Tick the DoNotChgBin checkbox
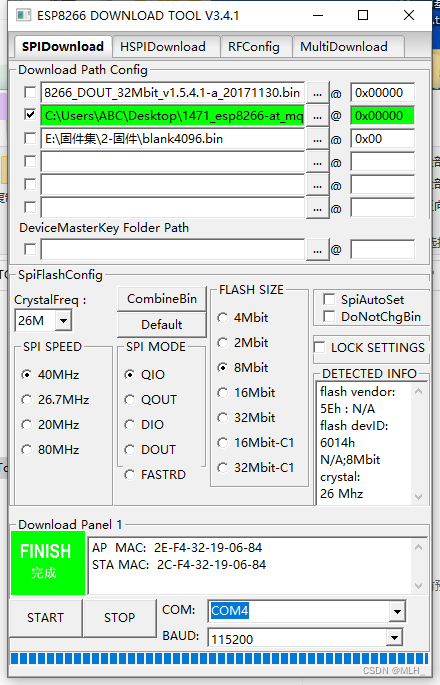Viewport: 440px width, 685px height. coord(329,316)
